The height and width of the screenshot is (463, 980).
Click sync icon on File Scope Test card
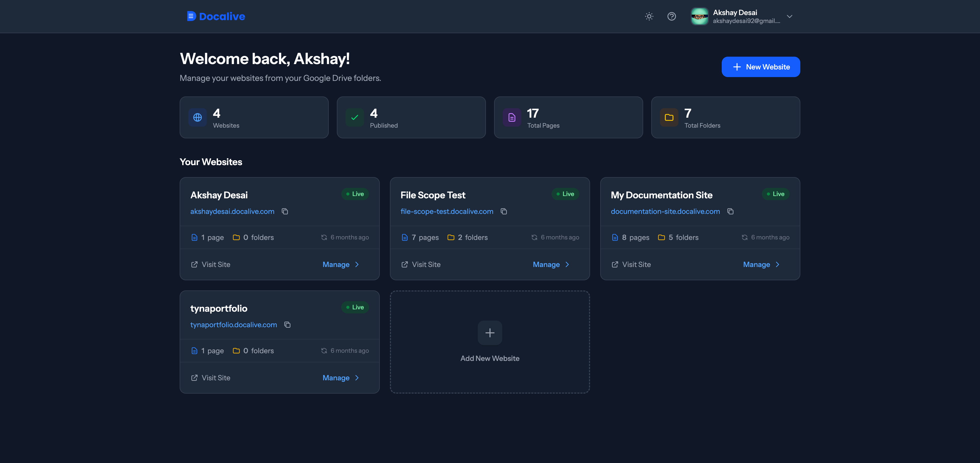pos(534,237)
